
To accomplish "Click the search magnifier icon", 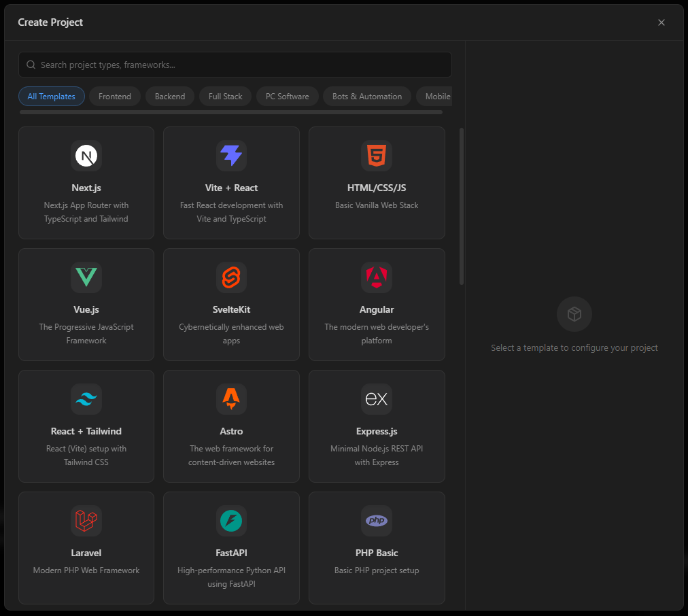I will pyautogui.click(x=31, y=65).
